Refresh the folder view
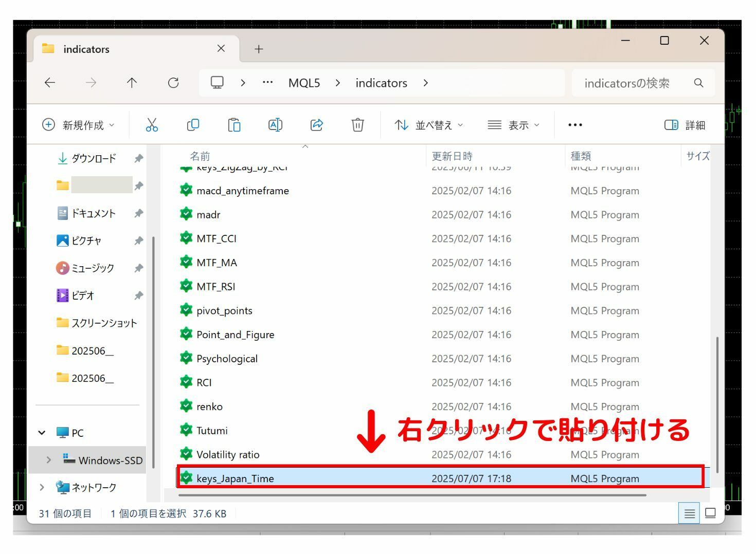Image resolution: width=756 pixels, height=554 pixels. [x=173, y=83]
